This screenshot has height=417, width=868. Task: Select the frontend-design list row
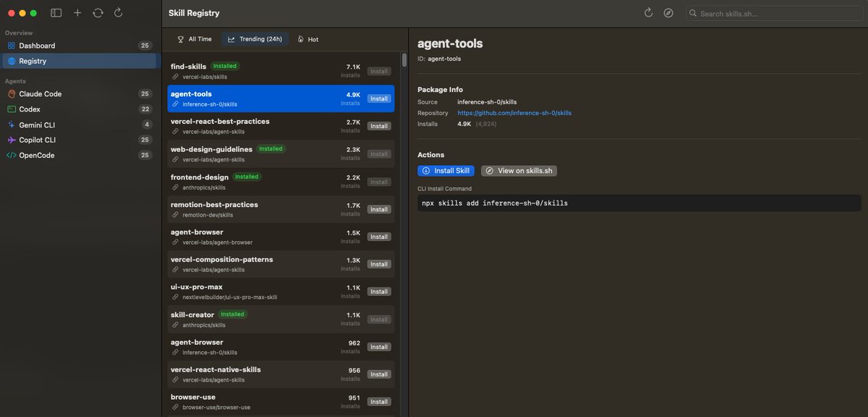coord(281,181)
